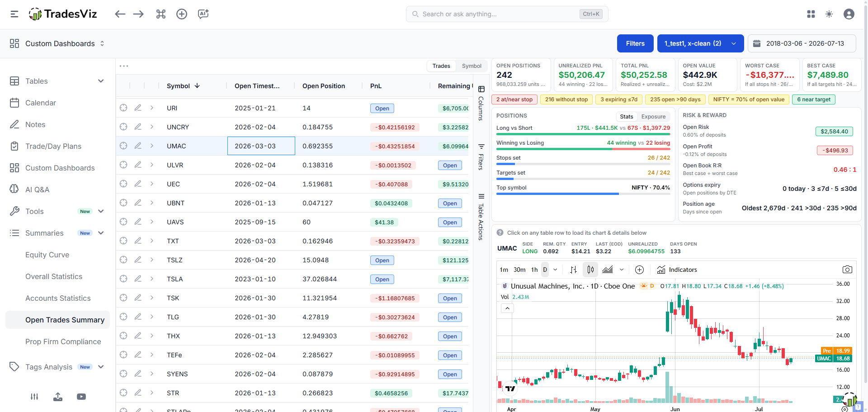Edit the TSLA trade with pencil icon

coord(138,279)
